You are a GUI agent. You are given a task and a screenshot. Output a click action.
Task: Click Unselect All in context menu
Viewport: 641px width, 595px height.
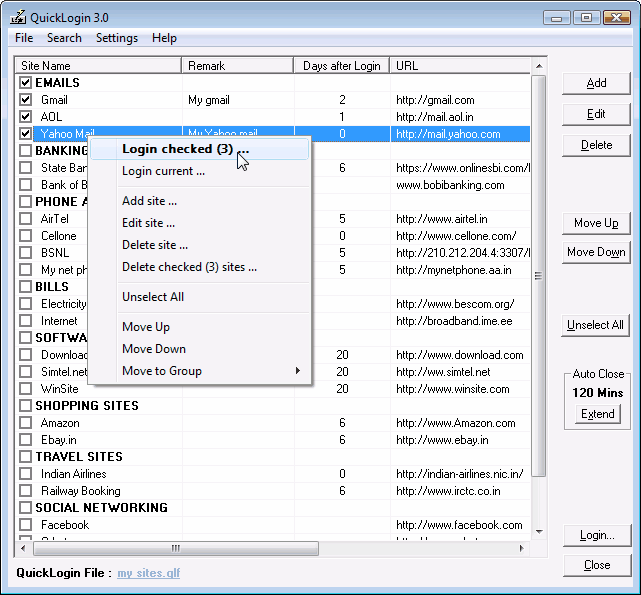tap(152, 297)
